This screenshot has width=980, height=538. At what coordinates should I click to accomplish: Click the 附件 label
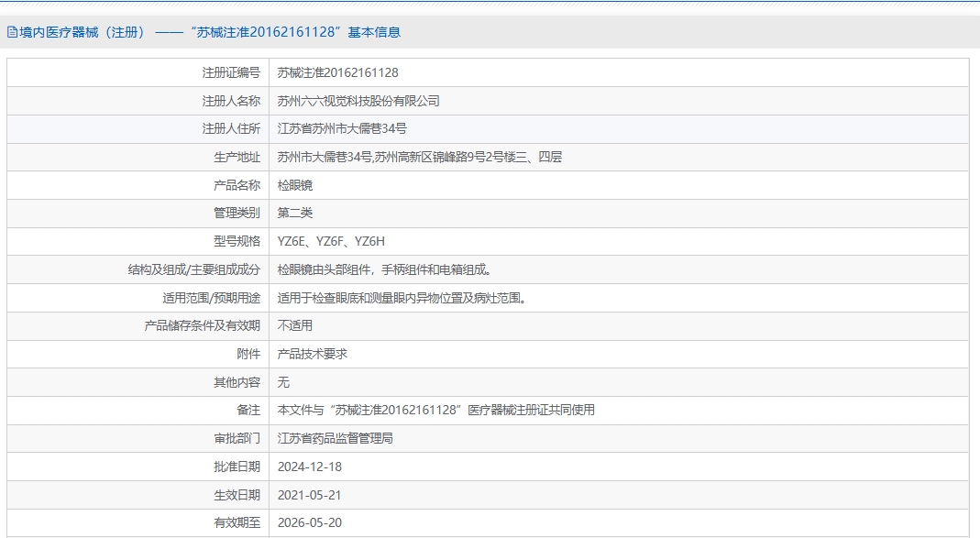pos(248,354)
